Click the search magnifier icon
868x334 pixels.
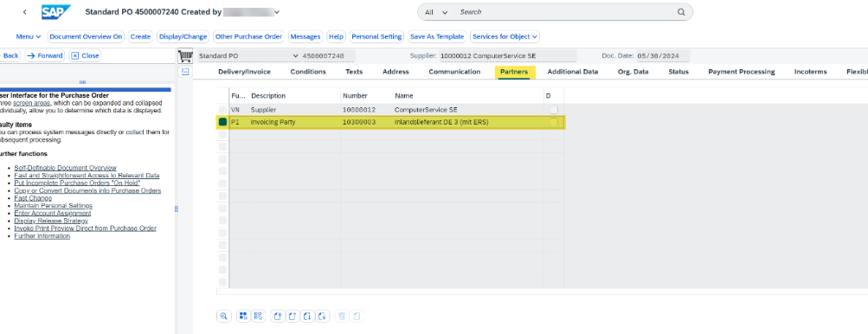coord(681,11)
